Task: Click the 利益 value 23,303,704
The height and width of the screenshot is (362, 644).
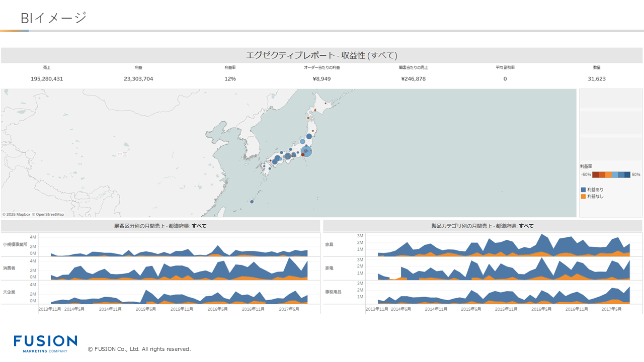Action: click(x=138, y=79)
